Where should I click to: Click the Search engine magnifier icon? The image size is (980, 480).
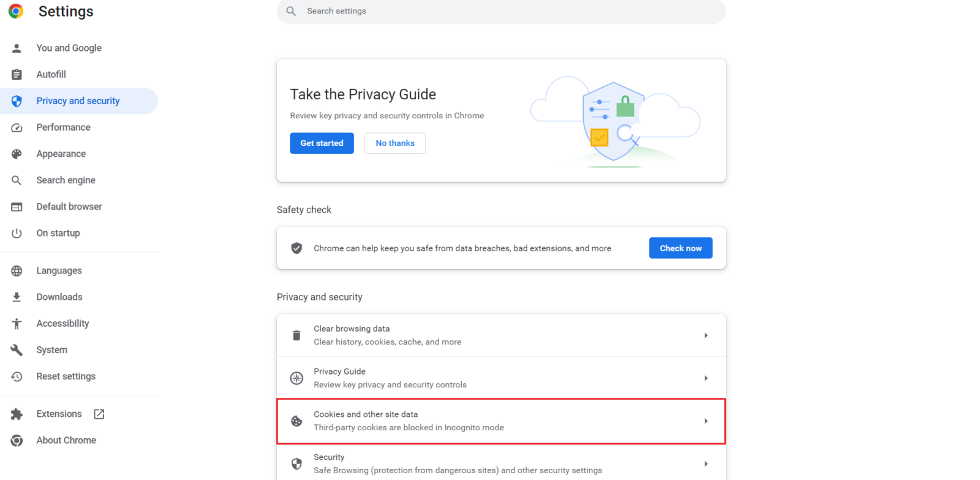[17, 180]
